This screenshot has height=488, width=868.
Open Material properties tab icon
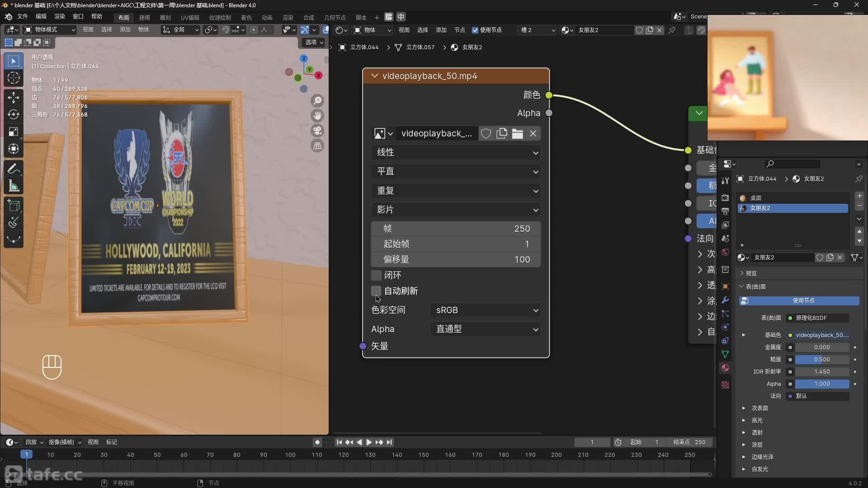(725, 368)
